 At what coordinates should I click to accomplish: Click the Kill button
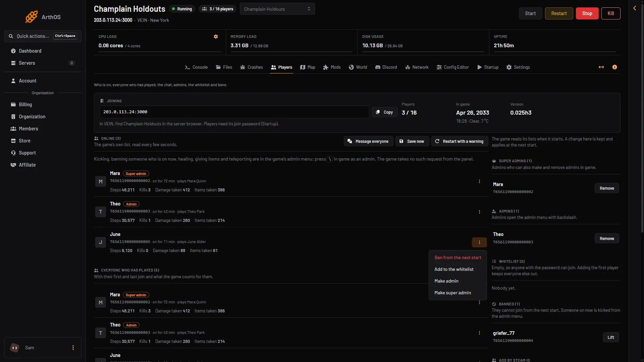(x=611, y=13)
